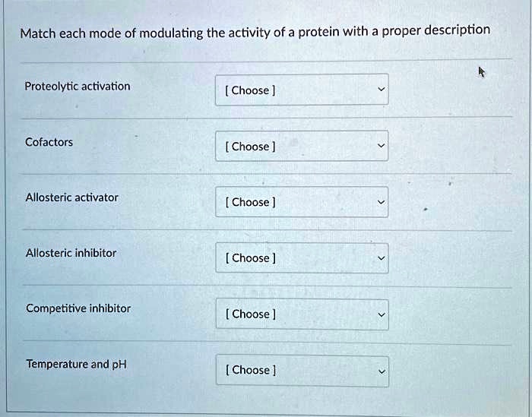The image size is (532, 417).
Task: Click chevron arrow in Temperature and pH row
Action: coord(382,371)
